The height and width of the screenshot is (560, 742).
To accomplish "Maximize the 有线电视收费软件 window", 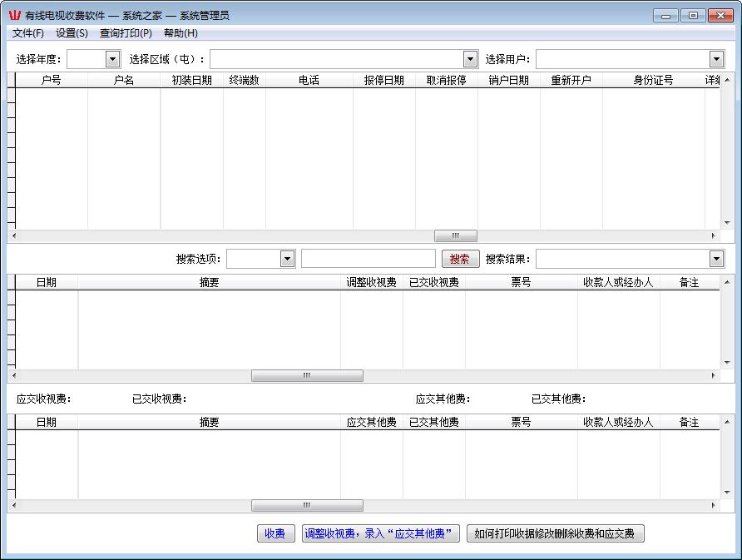I will coord(693,16).
